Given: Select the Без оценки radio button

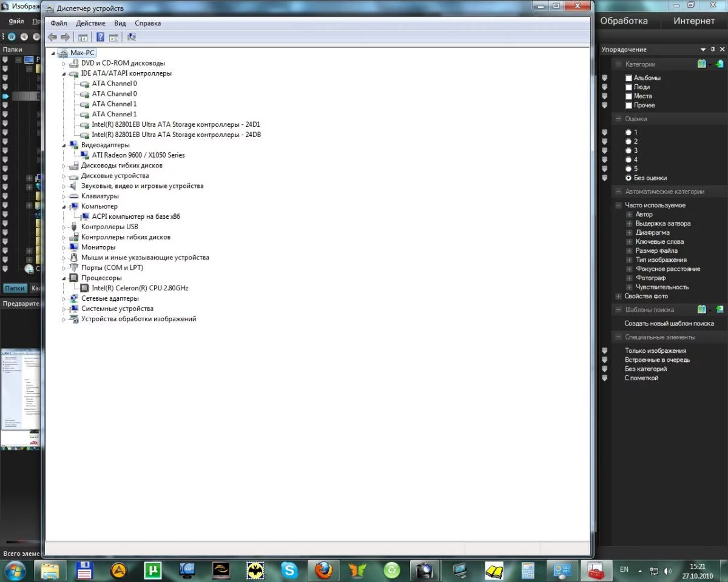Looking at the screenshot, I should [629, 178].
